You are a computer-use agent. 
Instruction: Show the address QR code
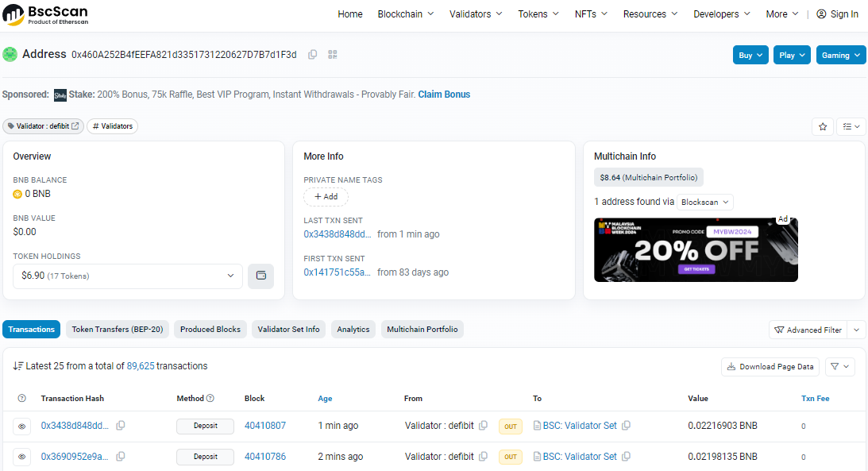point(333,55)
